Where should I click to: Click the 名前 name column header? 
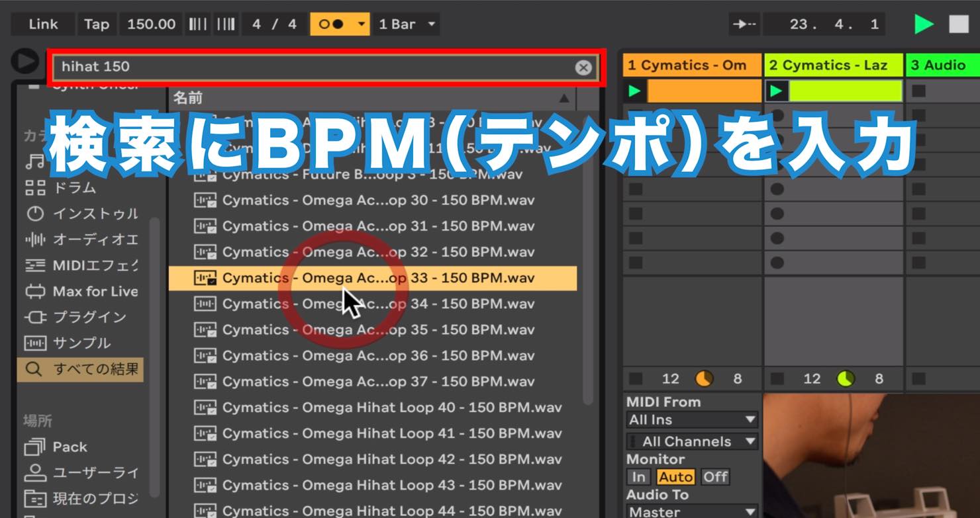tap(373, 99)
